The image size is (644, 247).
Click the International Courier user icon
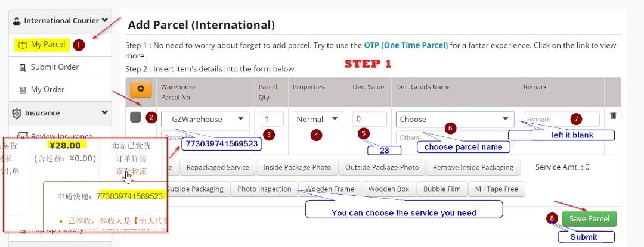(x=17, y=21)
